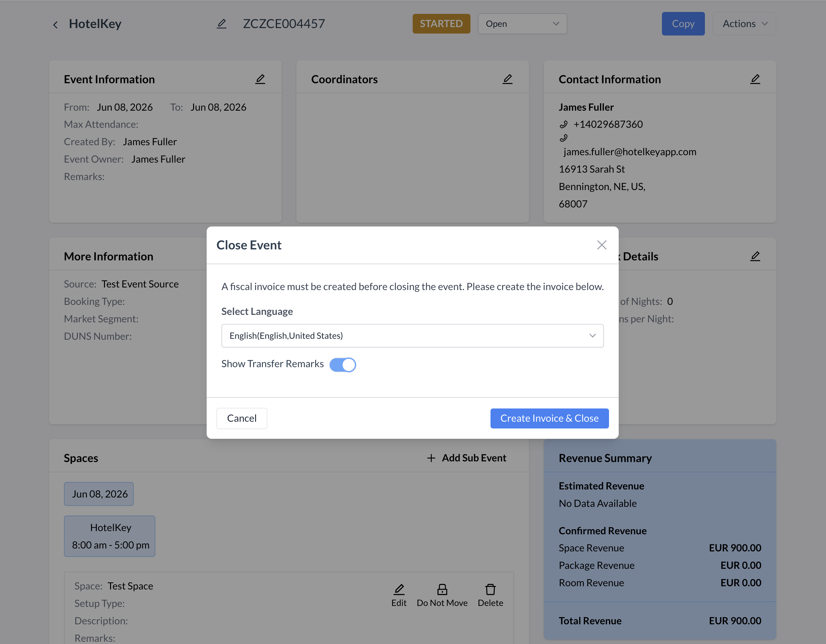Toggle off Show Transfer Remarks

[343, 364]
